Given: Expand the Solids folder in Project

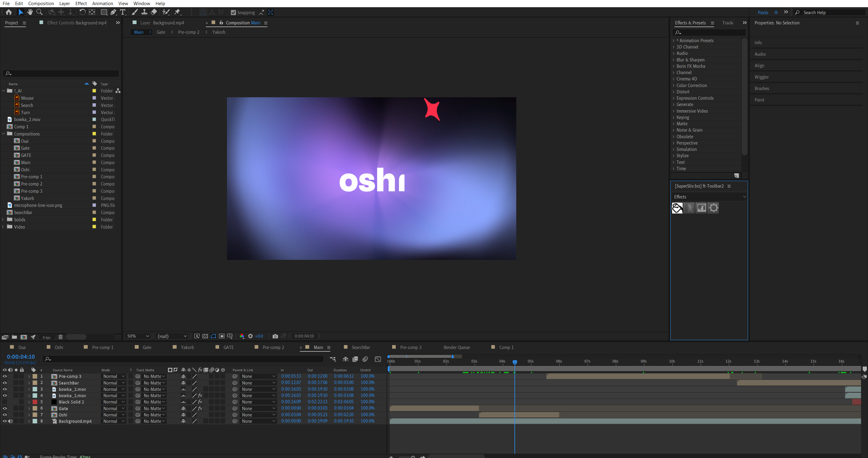Looking at the screenshot, I should [3, 220].
